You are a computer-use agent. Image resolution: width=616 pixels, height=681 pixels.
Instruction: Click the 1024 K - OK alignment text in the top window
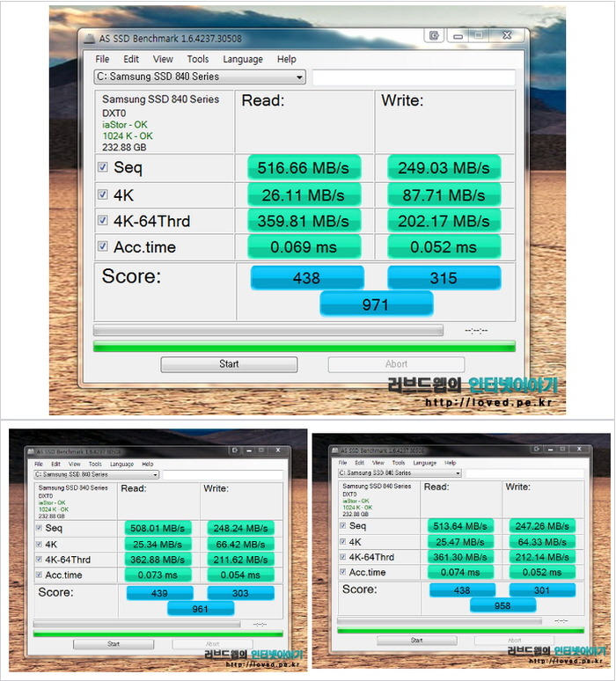pyautogui.click(x=128, y=136)
